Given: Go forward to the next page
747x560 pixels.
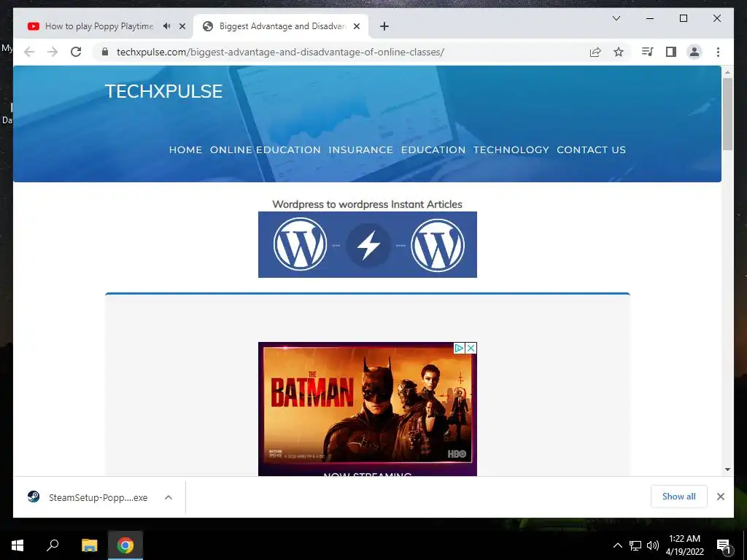Looking at the screenshot, I should 53,52.
